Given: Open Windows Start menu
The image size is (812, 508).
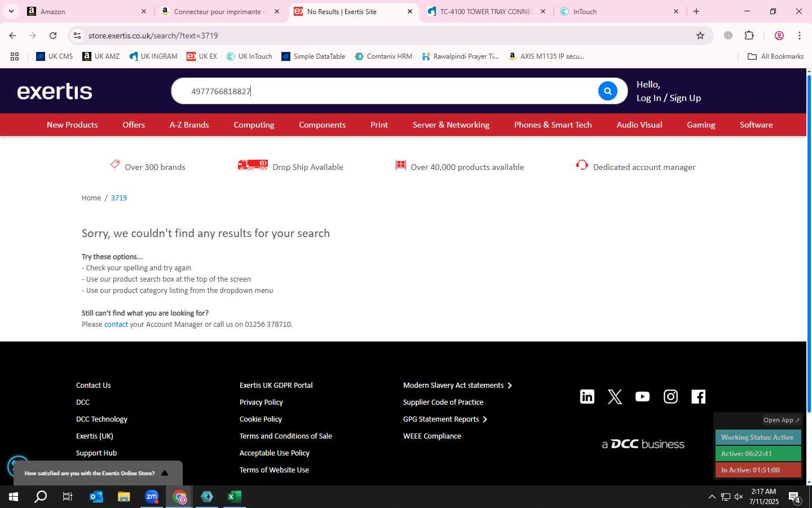Looking at the screenshot, I should [x=14, y=497].
